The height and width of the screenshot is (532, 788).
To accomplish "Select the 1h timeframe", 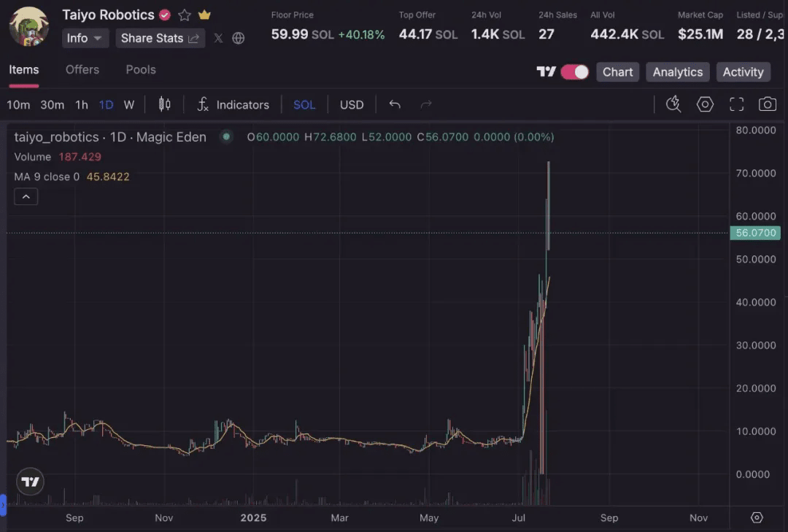I will [82, 104].
